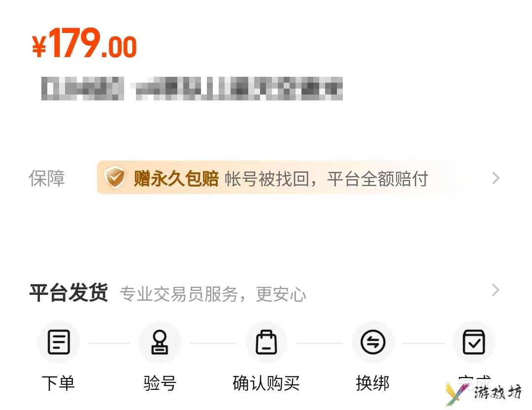Click 帐号被找回，平台全额赔付 description text
Screen dimensions: 532x410
click(x=327, y=179)
